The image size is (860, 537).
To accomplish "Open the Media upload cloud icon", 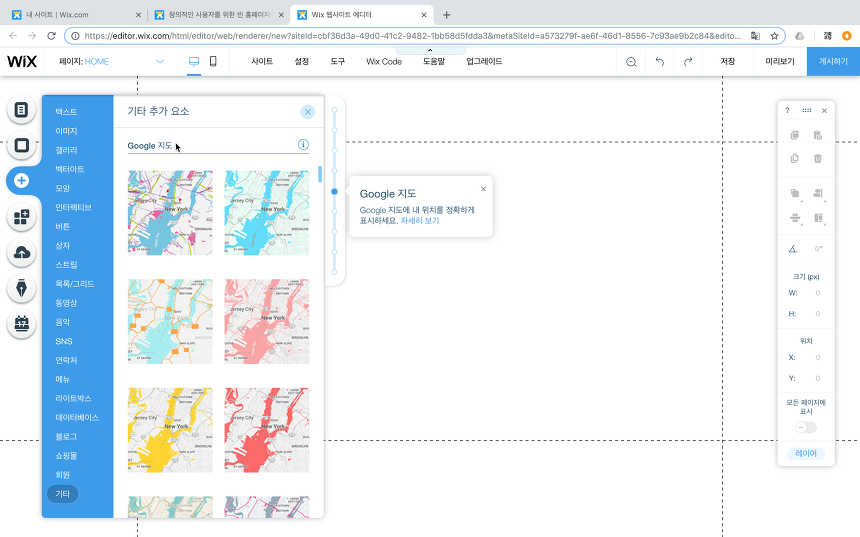I will click(21, 252).
